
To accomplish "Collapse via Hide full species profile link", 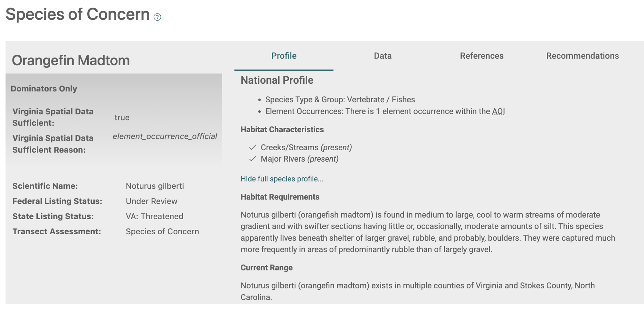I will point(282,179).
